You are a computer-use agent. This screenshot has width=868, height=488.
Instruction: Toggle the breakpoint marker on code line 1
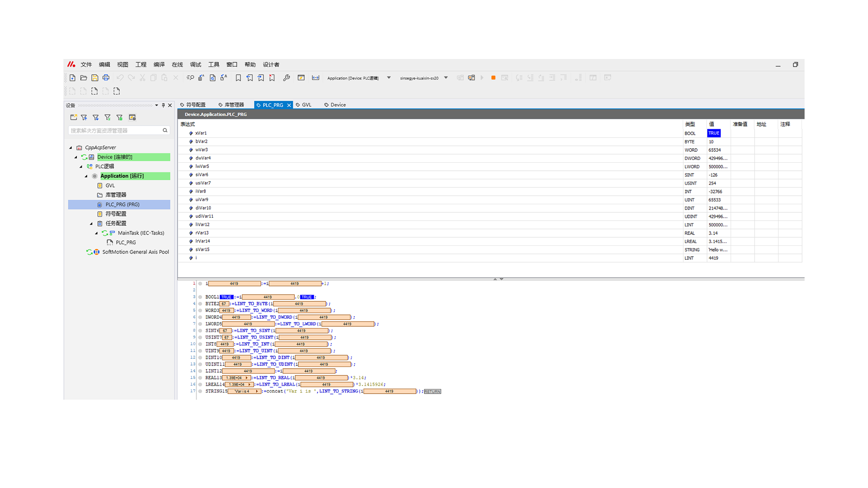tap(200, 284)
